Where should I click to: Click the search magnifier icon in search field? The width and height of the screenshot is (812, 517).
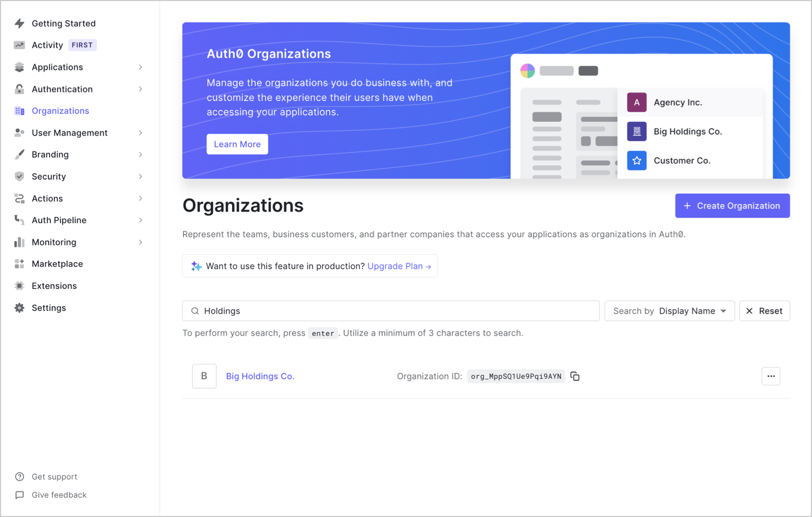(x=195, y=311)
